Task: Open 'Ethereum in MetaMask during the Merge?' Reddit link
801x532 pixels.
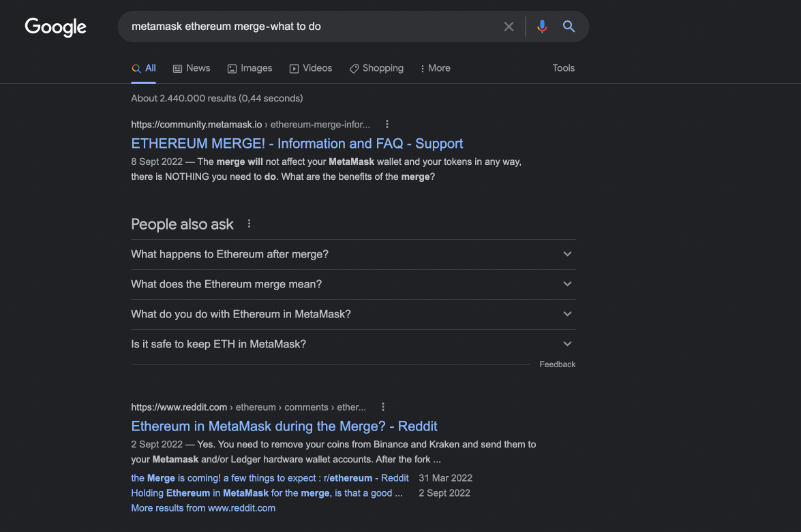Action: click(x=284, y=426)
